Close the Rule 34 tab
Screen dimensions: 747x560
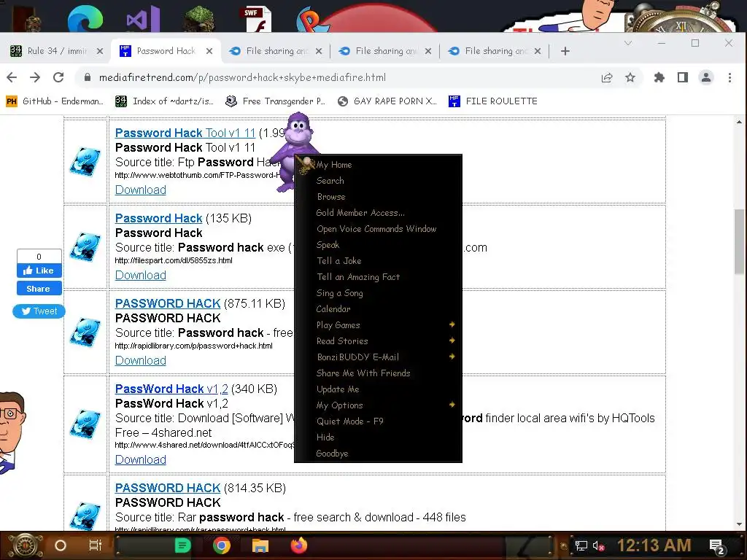(99, 51)
